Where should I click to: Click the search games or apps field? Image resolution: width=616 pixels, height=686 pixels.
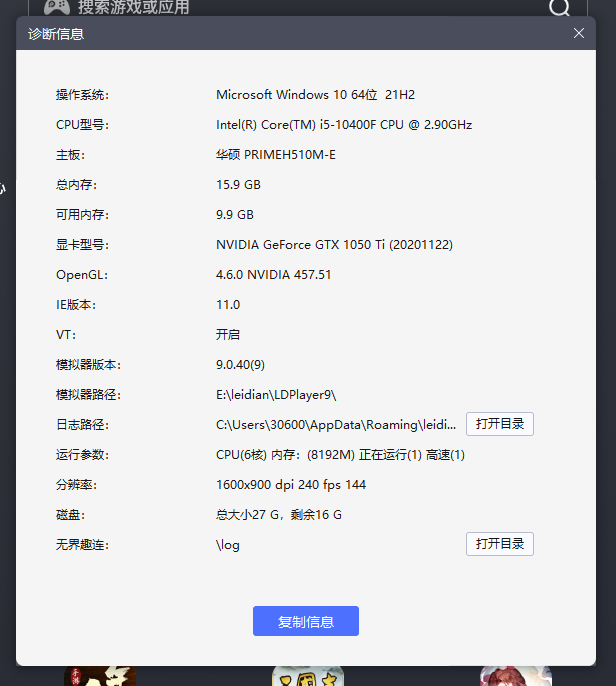point(300,8)
